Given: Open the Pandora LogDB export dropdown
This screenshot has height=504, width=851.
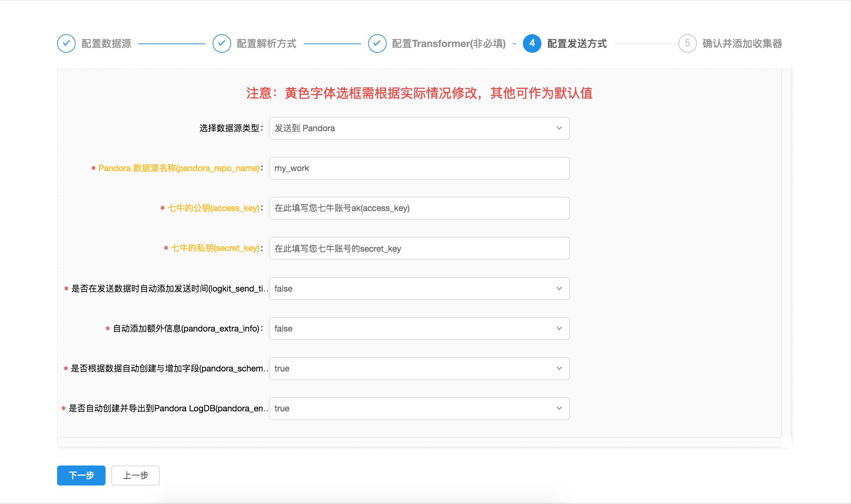Looking at the screenshot, I should (419, 408).
